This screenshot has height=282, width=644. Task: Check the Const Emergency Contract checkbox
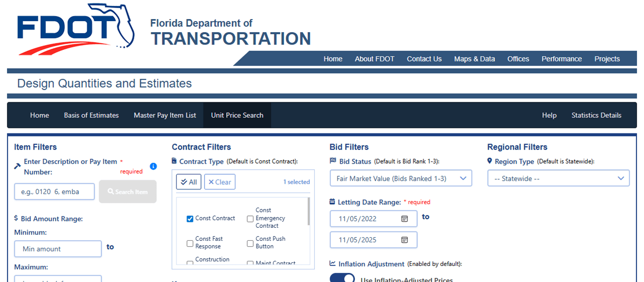[250, 218]
